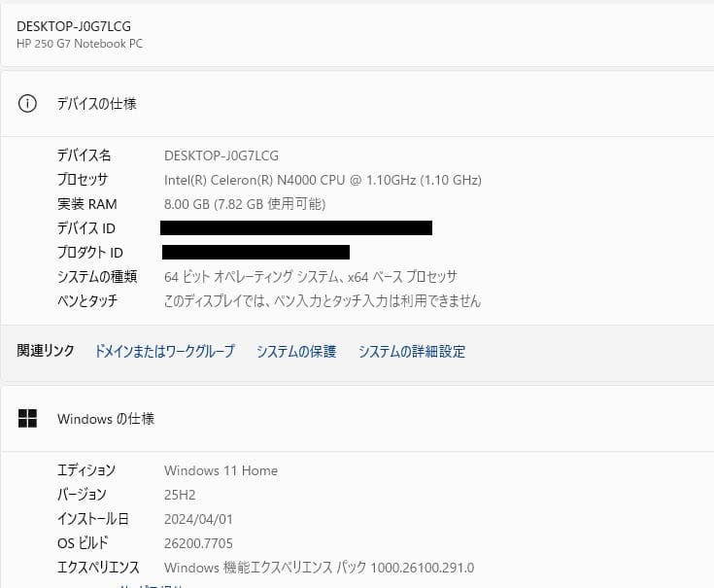Select Windows 機能エクスペリエンス パック value
The image size is (714, 588).
(x=320, y=568)
